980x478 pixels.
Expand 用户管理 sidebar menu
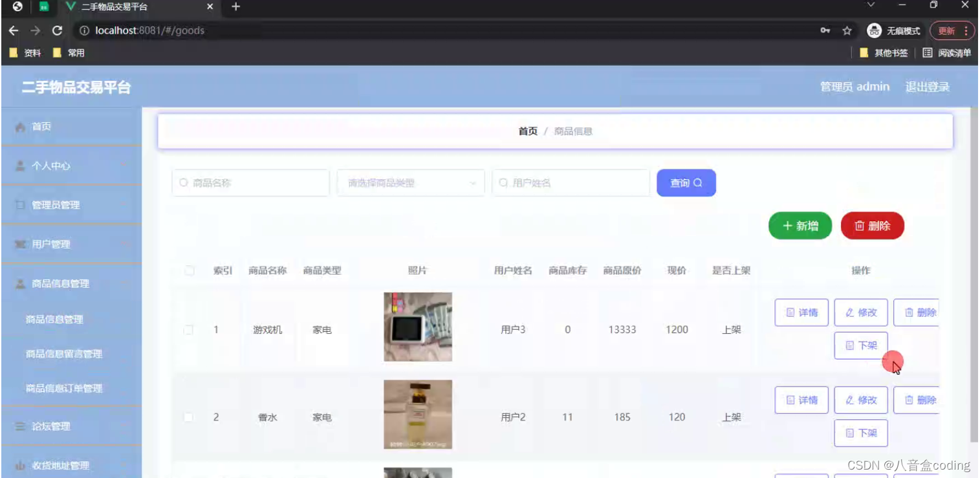click(71, 244)
